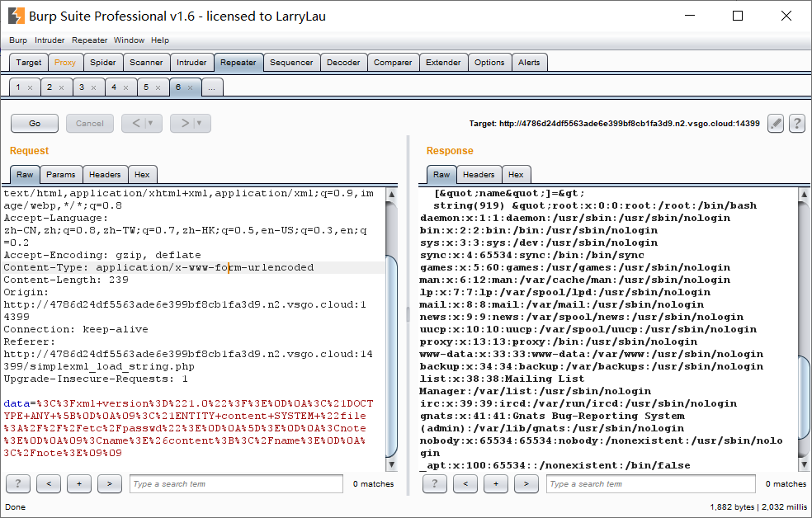This screenshot has height=518, width=812.
Task: Switch to the Scanner tab
Action: click(146, 62)
